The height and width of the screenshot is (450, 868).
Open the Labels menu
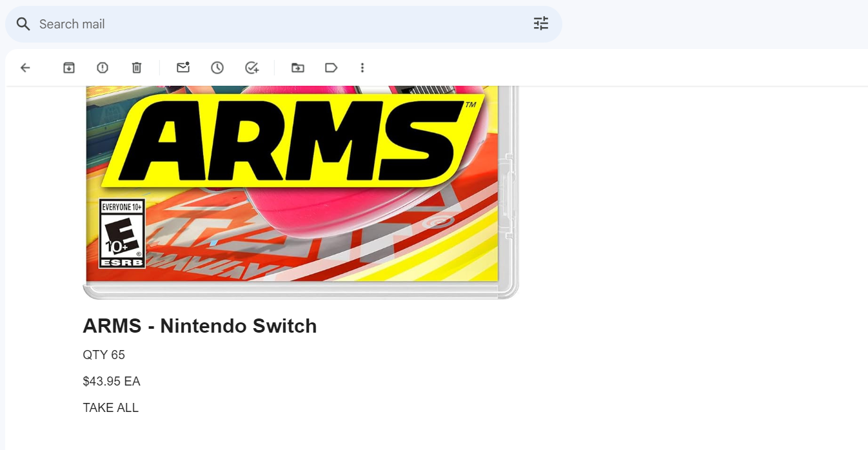tap(331, 68)
